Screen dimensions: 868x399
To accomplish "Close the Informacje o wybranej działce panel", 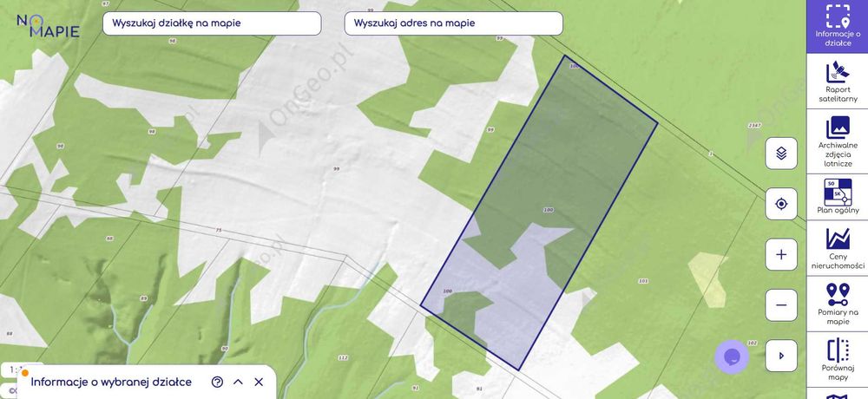I will pyautogui.click(x=259, y=382).
